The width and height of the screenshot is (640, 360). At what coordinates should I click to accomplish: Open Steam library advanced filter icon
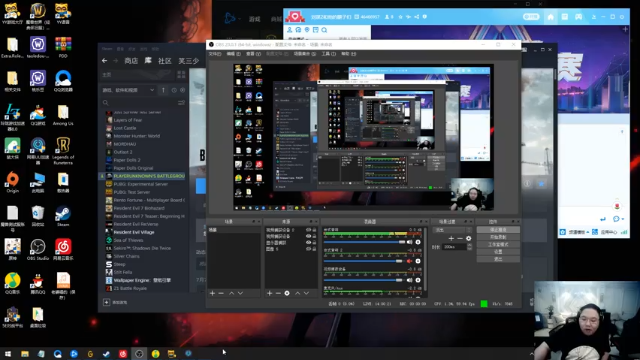point(181,103)
